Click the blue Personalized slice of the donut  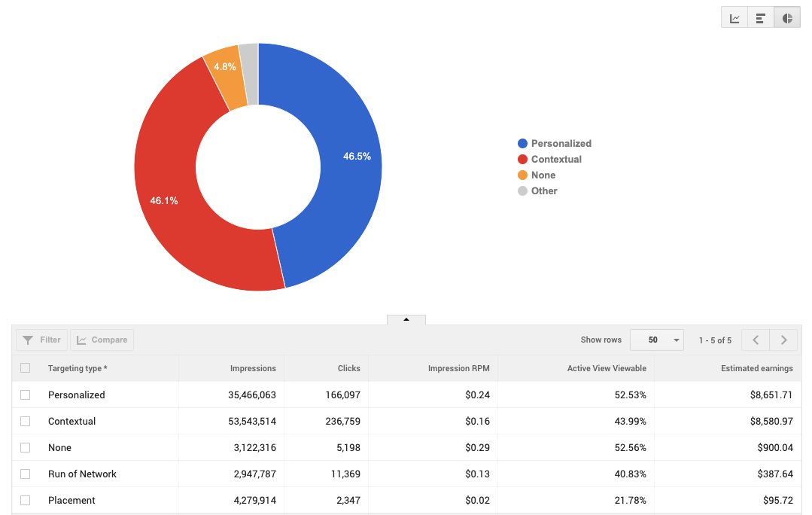[346, 158]
